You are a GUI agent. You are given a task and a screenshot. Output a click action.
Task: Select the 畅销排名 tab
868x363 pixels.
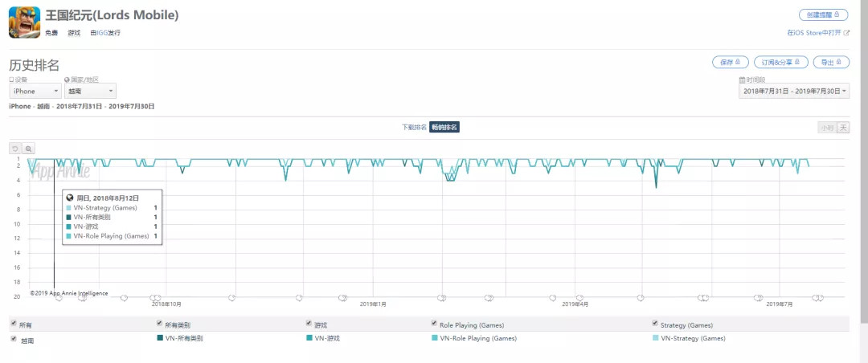pyautogui.click(x=444, y=128)
